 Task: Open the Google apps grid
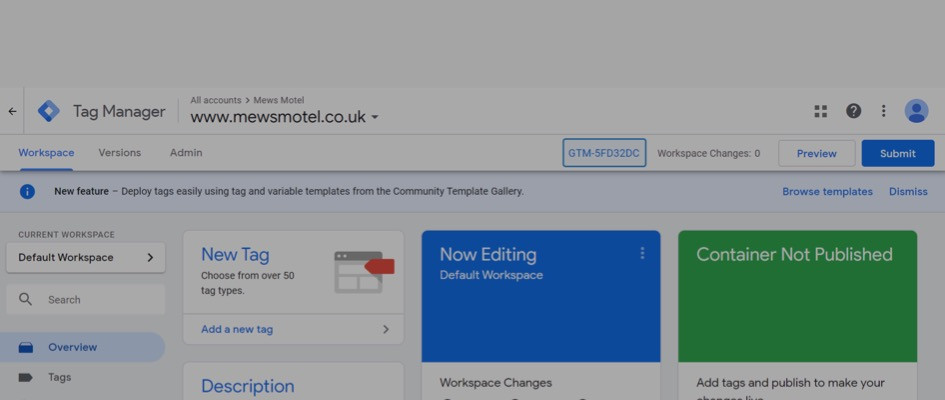pos(821,111)
